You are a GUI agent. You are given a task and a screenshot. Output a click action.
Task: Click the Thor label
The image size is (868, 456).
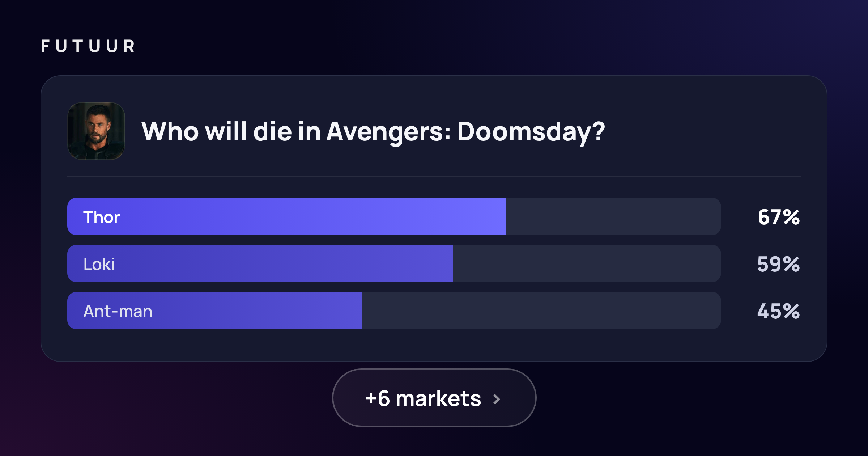point(102,217)
